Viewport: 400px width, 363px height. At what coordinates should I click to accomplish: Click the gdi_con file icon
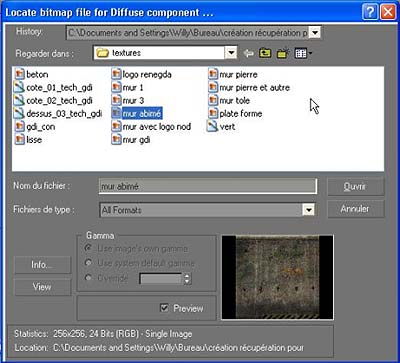pos(20,127)
